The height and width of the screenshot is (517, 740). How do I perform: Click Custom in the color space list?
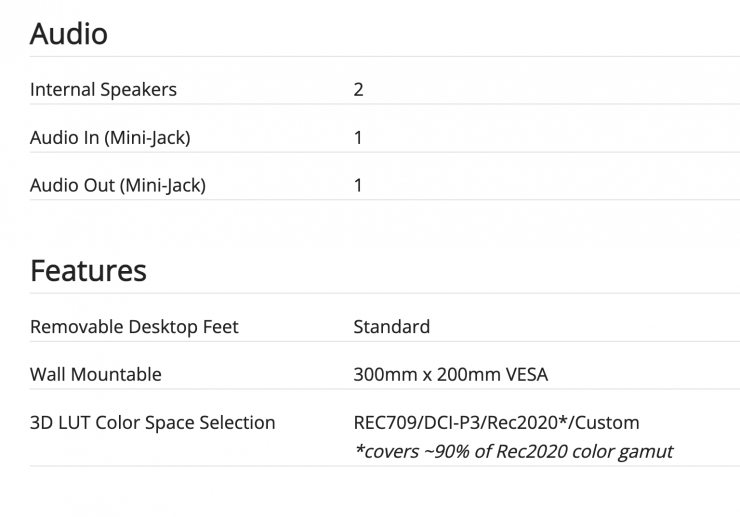(x=605, y=423)
